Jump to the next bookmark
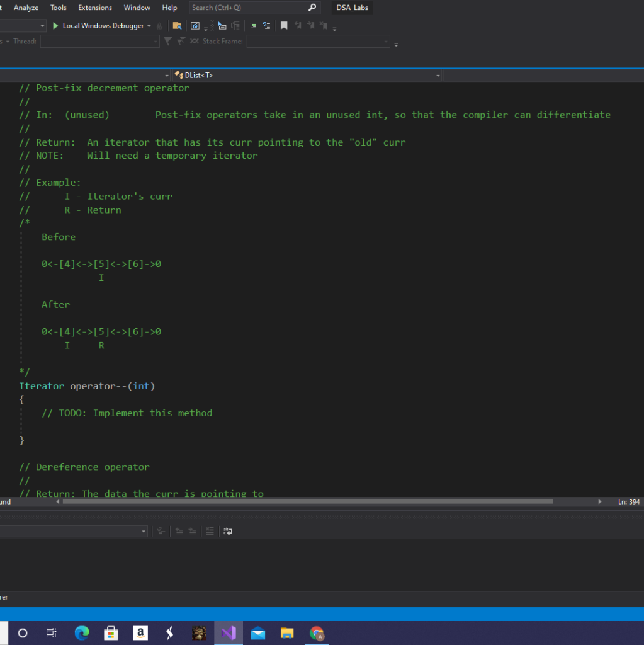 point(310,25)
